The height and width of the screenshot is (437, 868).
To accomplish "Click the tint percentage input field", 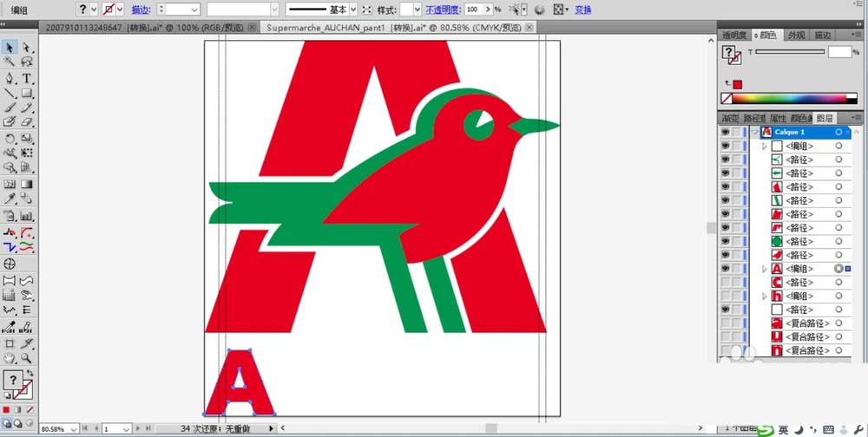I will click(839, 52).
